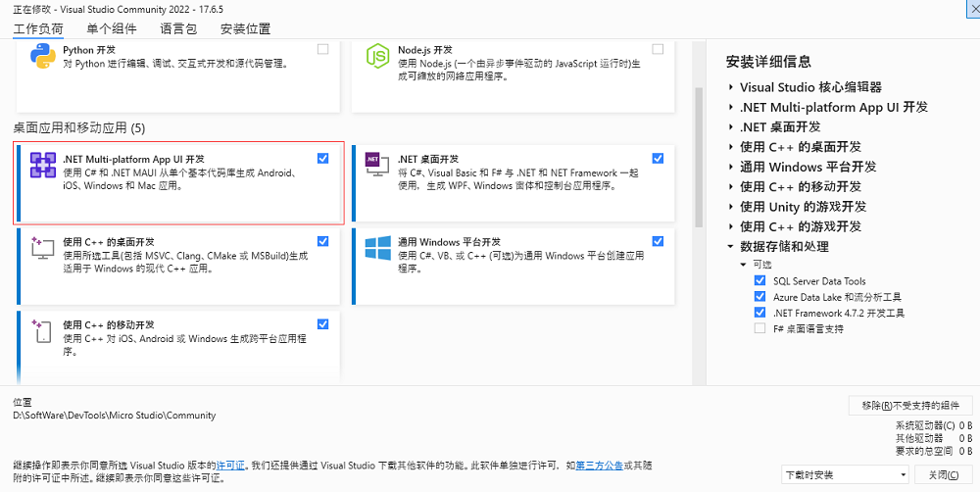Viewport: 980px width, 492px height.
Task: Tick the Node.js 开发 workload checkbox
Action: click(658, 49)
